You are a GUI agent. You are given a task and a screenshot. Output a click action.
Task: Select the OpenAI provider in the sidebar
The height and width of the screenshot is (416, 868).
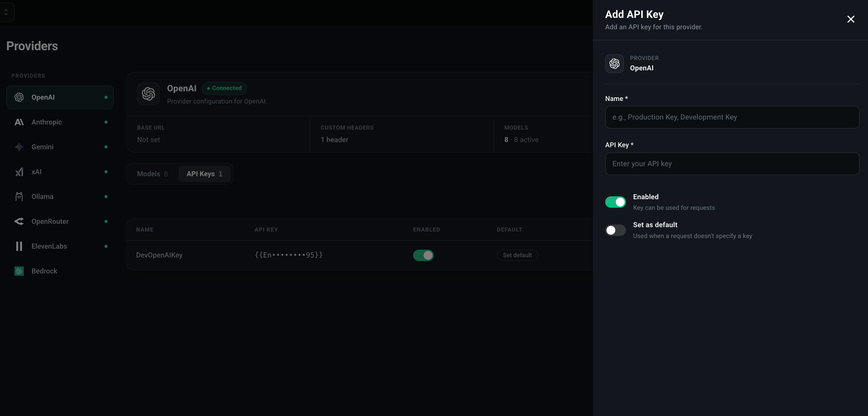pos(60,97)
